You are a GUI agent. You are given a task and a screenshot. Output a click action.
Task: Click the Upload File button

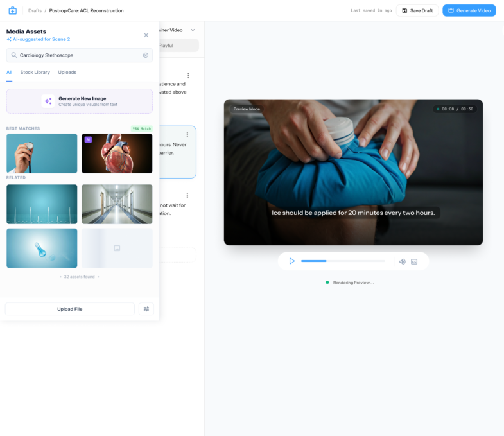69,309
